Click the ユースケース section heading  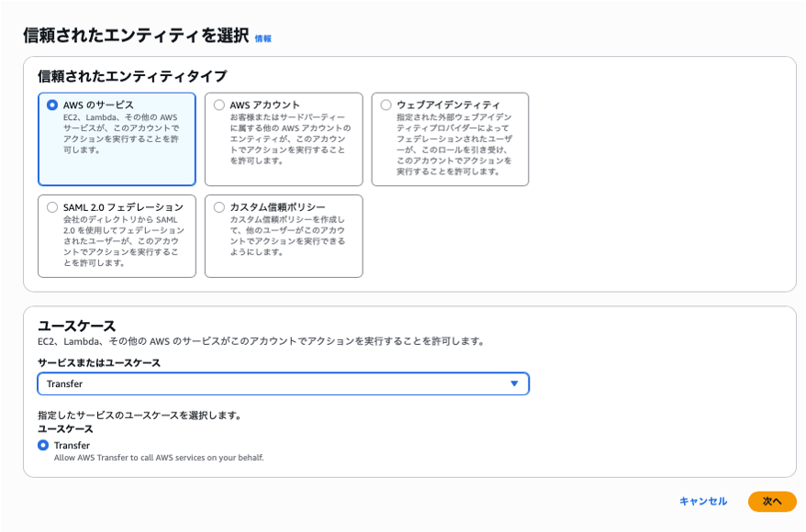click(x=76, y=327)
